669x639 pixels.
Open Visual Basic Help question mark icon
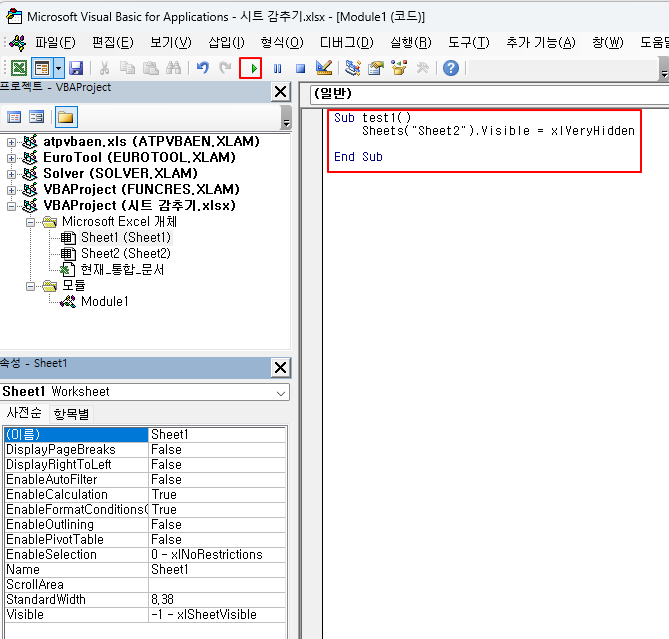pyautogui.click(x=451, y=68)
